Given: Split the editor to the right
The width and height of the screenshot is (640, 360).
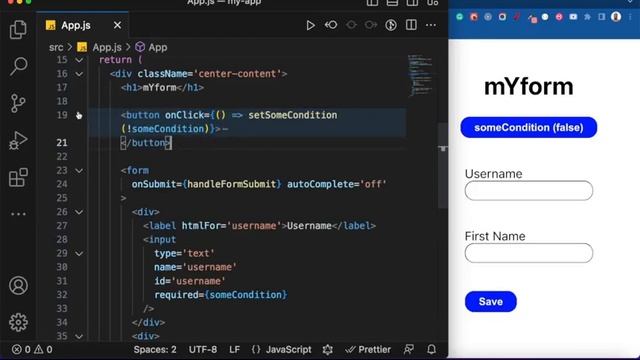Looking at the screenshot, I should pyautogui.click(x=411, y=25).
